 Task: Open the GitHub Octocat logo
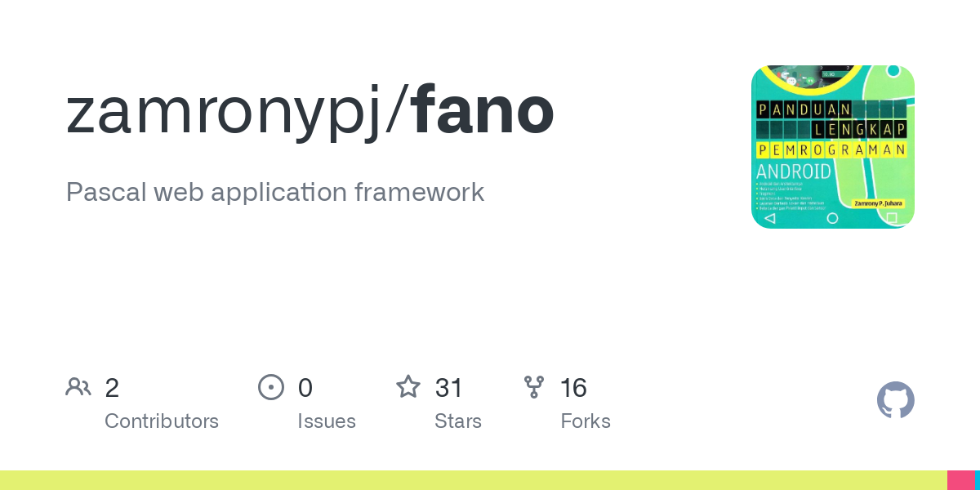(896, 400)
